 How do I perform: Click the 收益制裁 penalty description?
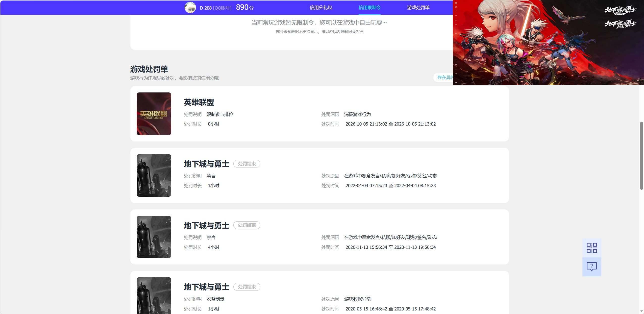click(215, 299)
